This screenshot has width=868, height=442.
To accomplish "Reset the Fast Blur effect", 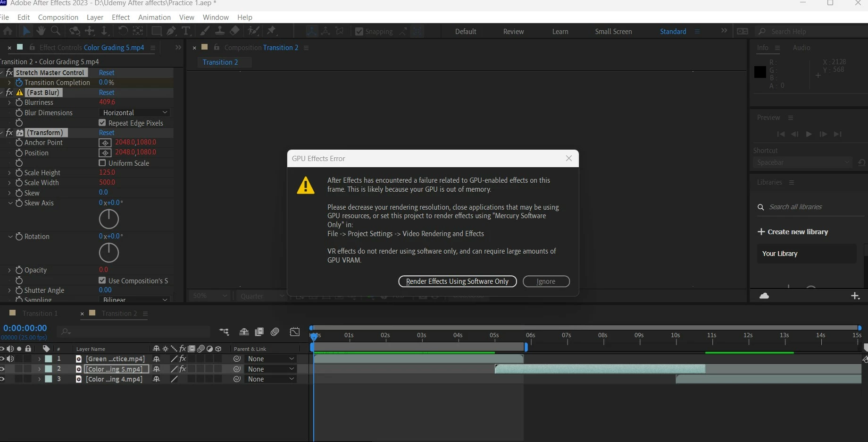I will [x=107, y=93].
